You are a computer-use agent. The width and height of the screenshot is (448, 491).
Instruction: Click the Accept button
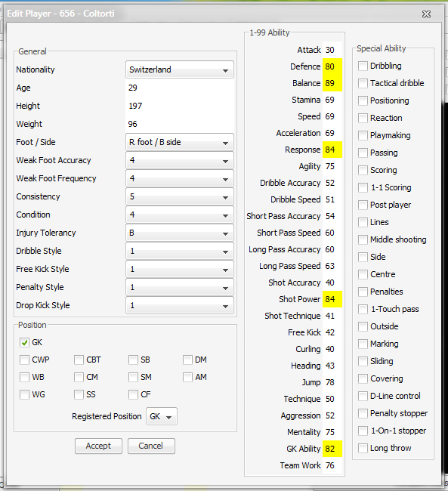pos(98,446)
